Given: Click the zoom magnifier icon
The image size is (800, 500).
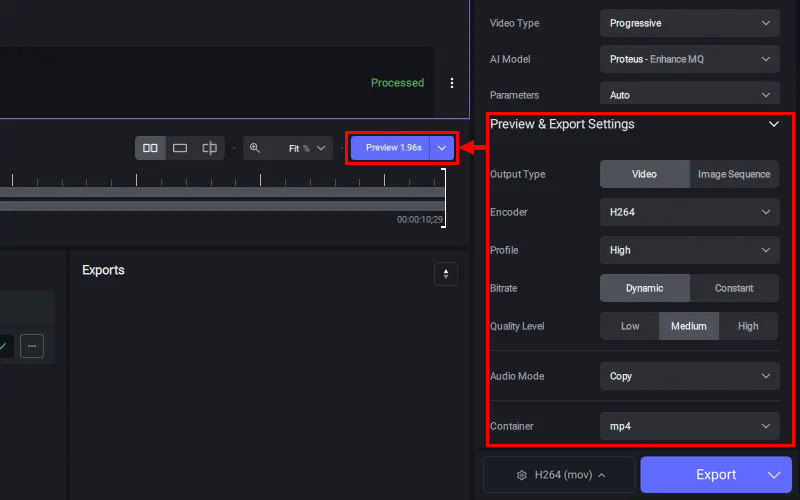Looking at the screenshot, I should tap(255, 148).
